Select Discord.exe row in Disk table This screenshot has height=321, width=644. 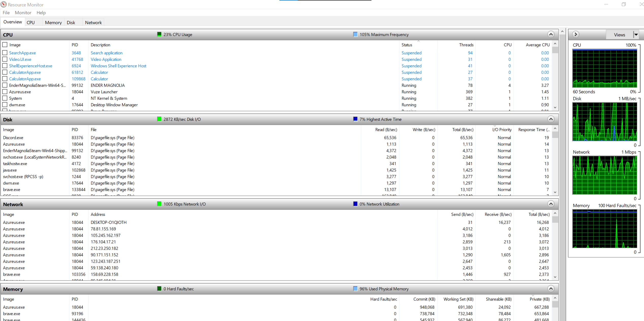[x=277, y=137]
